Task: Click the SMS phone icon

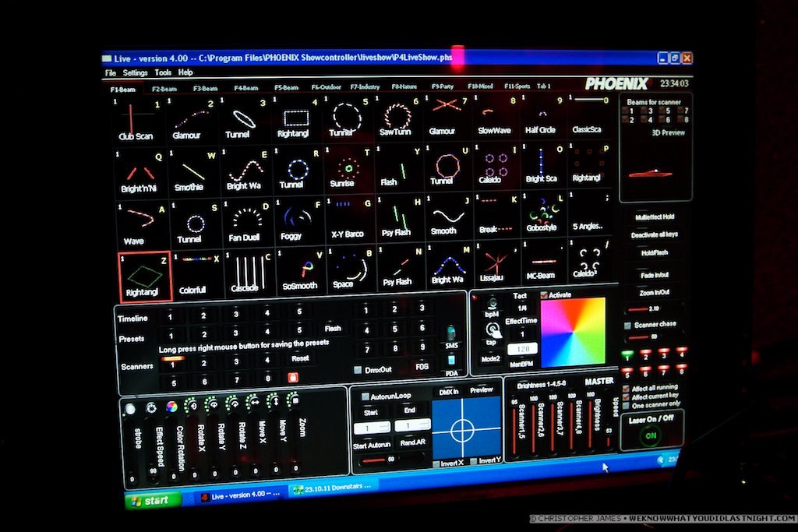Action: [452, 335]
